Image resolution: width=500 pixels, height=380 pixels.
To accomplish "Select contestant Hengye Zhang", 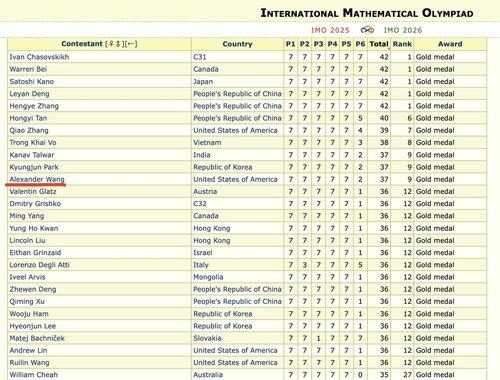I will point(34,106).
